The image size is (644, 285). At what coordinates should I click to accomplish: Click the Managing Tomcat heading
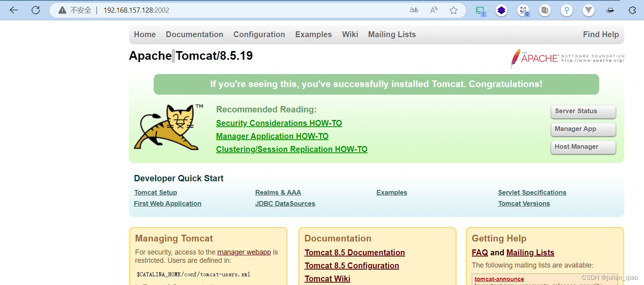[x=174, y=238]
